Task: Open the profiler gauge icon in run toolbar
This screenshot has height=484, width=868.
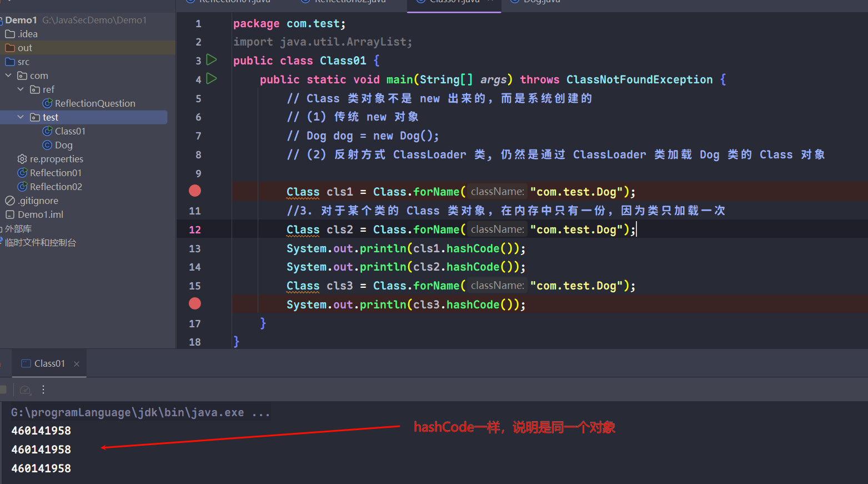Action: pyautogui.click(x=25, y=390)
